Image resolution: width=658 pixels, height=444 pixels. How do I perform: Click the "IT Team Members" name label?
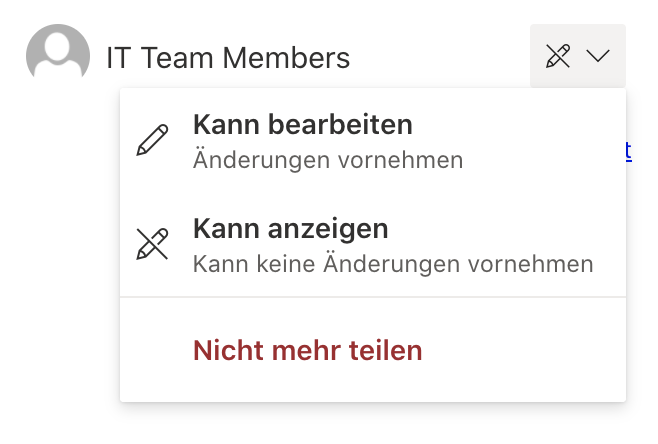228,58
